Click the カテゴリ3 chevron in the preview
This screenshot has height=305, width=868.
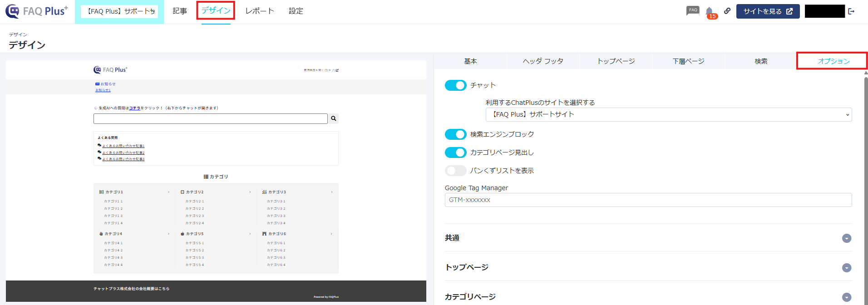pos(332,192)
